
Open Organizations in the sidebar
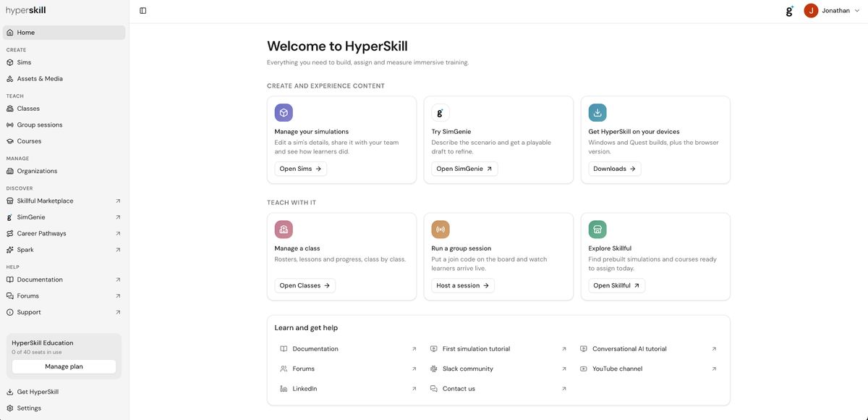[x=64, y=171]
